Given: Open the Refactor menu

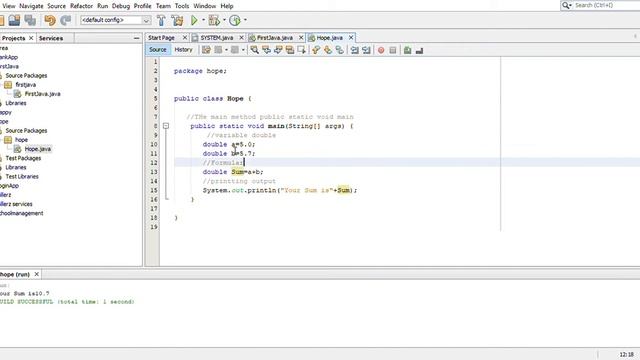Looking at the screenshot, I should tap(81, 6).
